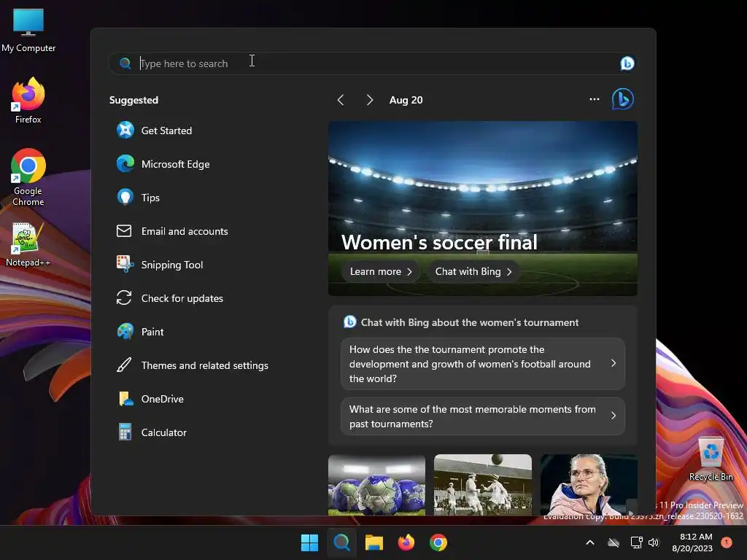This screenshot has height=560, width=747.
Task: Open three-dot more options menu
Action: click(x=594, y=99)
